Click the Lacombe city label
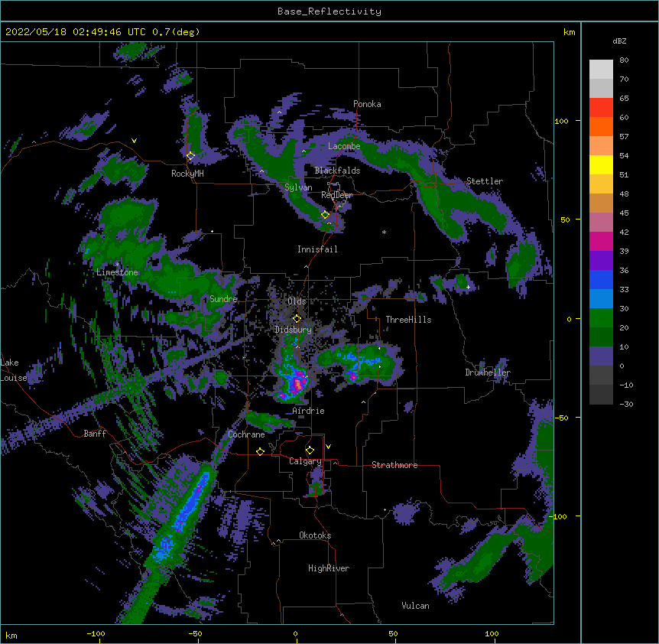Screen dimensions: 659x644 pyautogui.click(x=344, y=146)
